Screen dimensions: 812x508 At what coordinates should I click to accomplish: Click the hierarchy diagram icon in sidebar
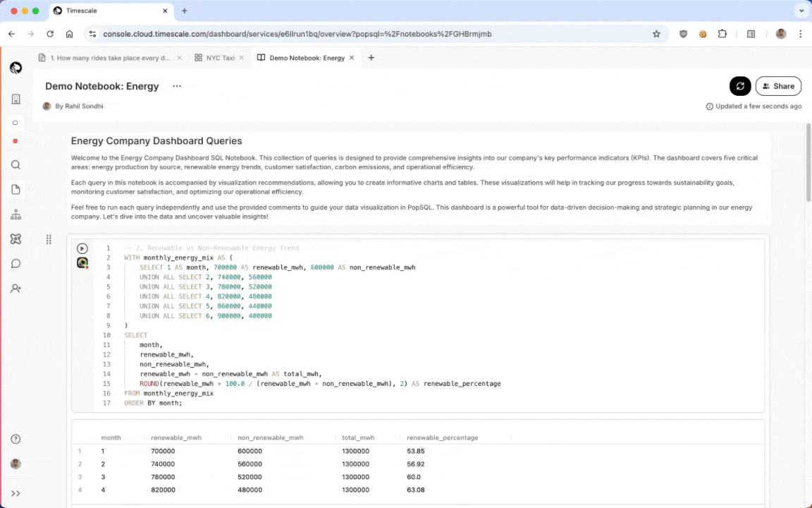point(16,214)
